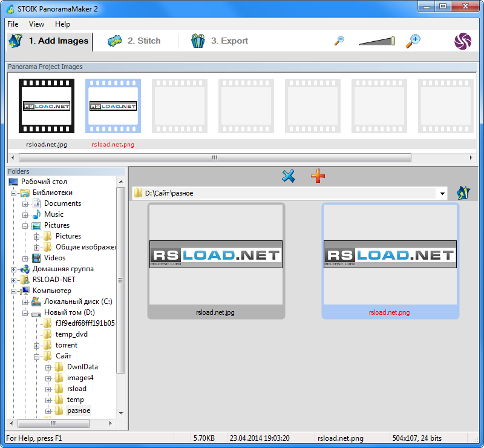Screen dimensions: 484x448
Task: Open the View menu
Action: 36,24
